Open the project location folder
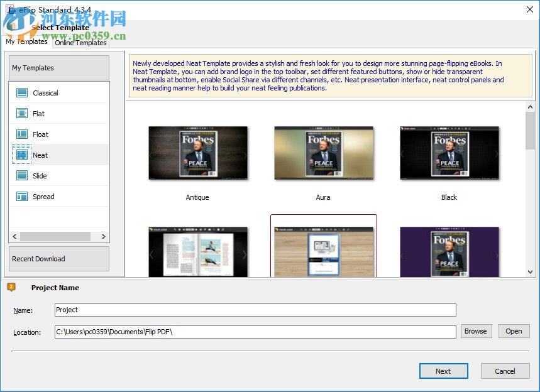This screenshot has height=392, width=540. (x=514, y=331)
